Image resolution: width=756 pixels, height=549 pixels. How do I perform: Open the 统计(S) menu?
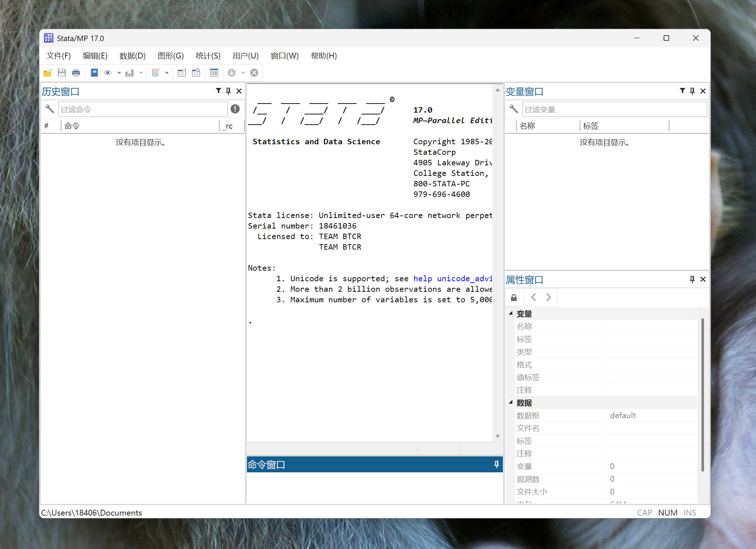click(x=208, y=56)
